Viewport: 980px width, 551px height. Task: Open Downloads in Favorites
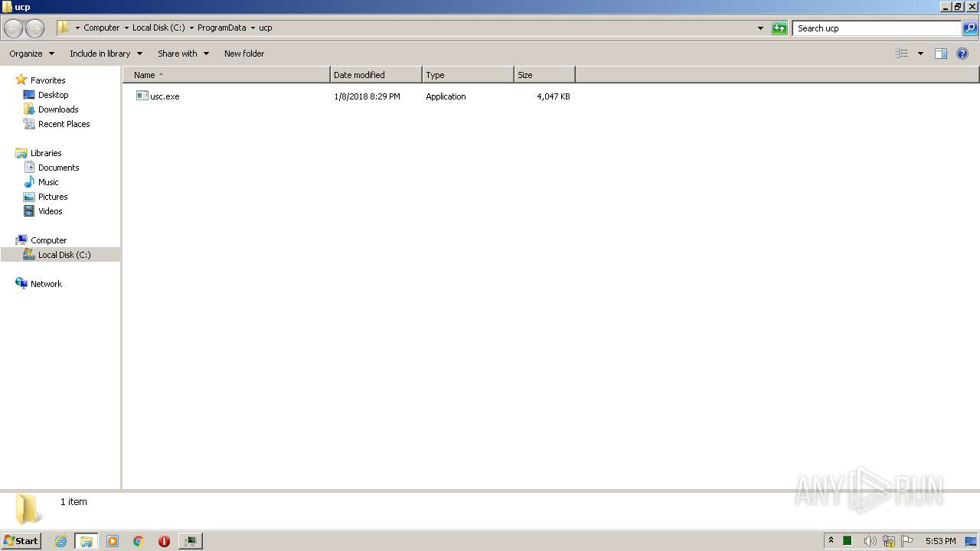58,109
